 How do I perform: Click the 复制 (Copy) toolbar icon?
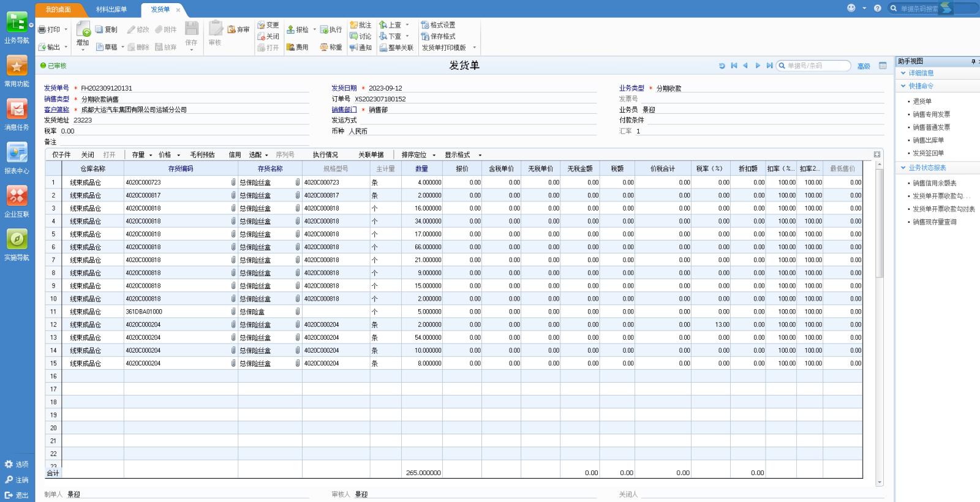click(99, 29)
